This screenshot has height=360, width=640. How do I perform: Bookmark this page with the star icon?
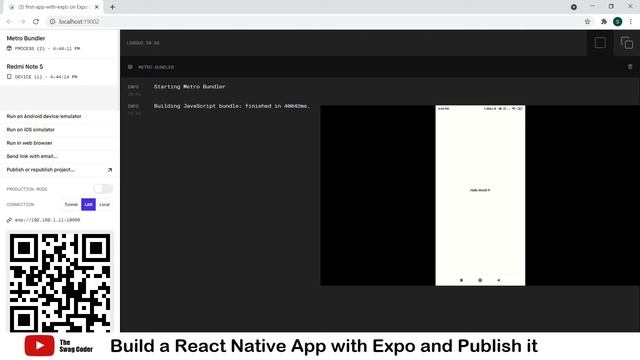(587, 22)
